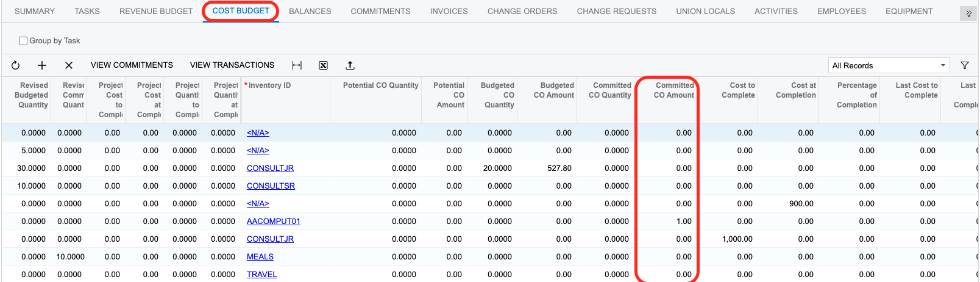980x282 pixels.
Task: Delete the row using the X icon
Action: tap(69, 65)
